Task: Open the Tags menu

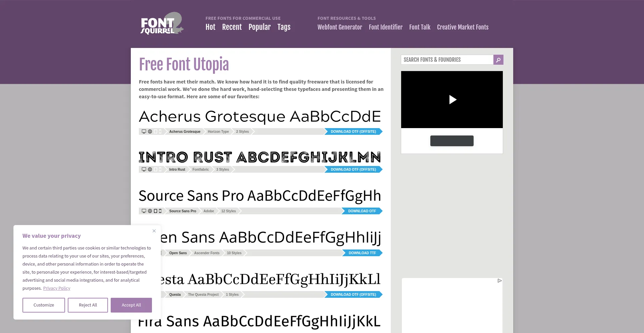Action: 284,27
